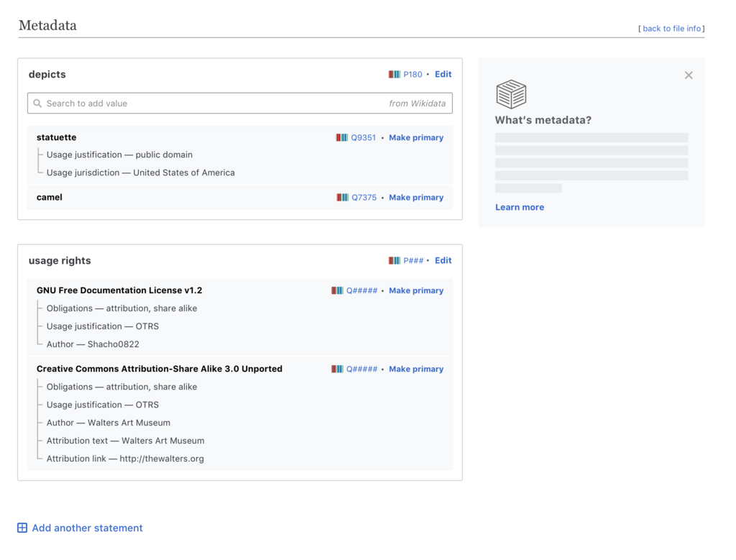This screenshot has width=736, height=560.
Task: Click the Wikidata icon next to Q9351
Action: tap(341, 137)
